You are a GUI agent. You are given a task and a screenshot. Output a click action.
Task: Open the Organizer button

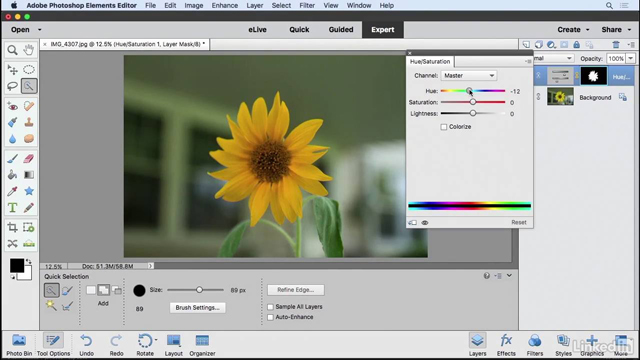pyautogui.click(x=202, y=345)
